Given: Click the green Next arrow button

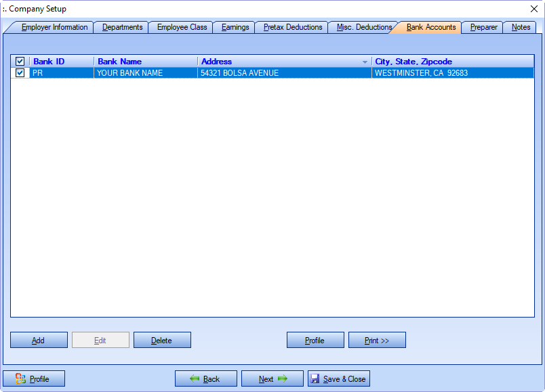Looking at the screenshot, I should click(x=272, y=378).
